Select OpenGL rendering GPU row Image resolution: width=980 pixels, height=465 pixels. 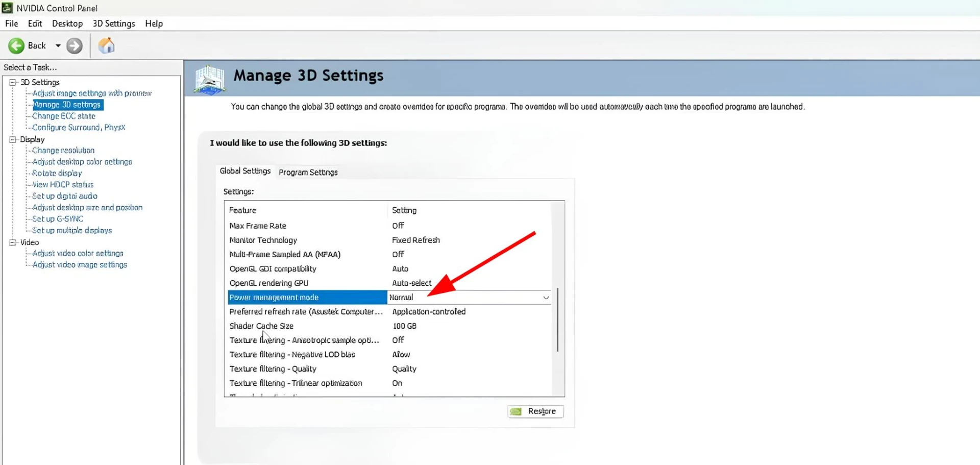[x=389, y=283]
